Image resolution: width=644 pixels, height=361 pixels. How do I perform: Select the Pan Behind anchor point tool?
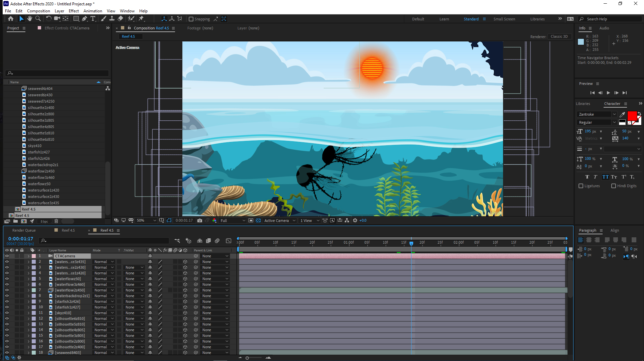[x=66, y=19]
